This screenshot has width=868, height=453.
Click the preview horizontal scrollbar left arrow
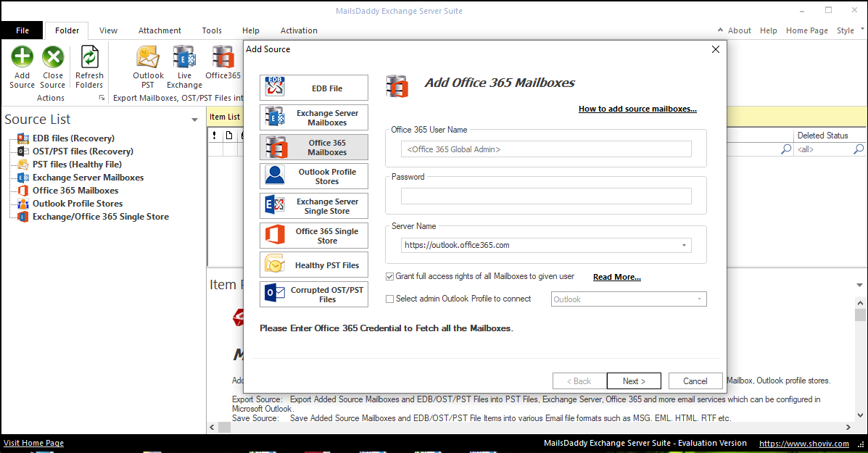point(212,427)
